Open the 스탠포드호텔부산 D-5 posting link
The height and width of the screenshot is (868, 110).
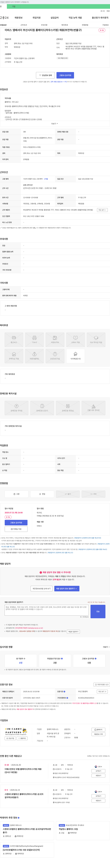click(24, 796)
